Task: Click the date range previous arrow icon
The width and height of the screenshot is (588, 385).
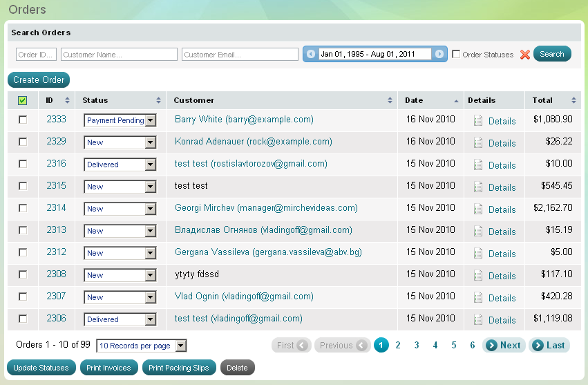Action: [x=311, y=54]
